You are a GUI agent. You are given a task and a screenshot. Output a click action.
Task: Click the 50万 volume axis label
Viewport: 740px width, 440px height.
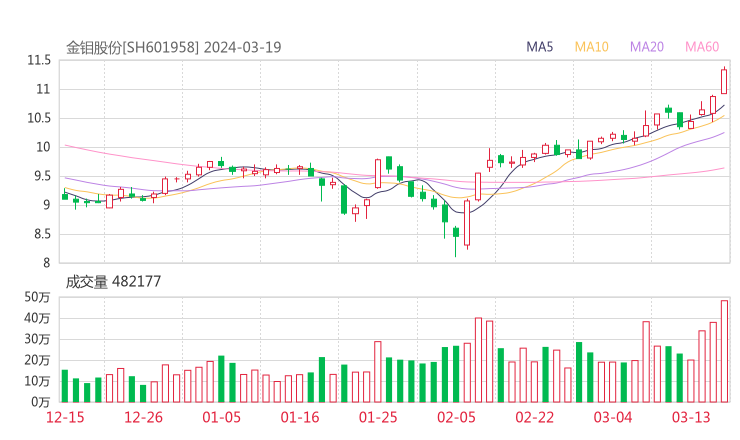[x=37, y=297]
